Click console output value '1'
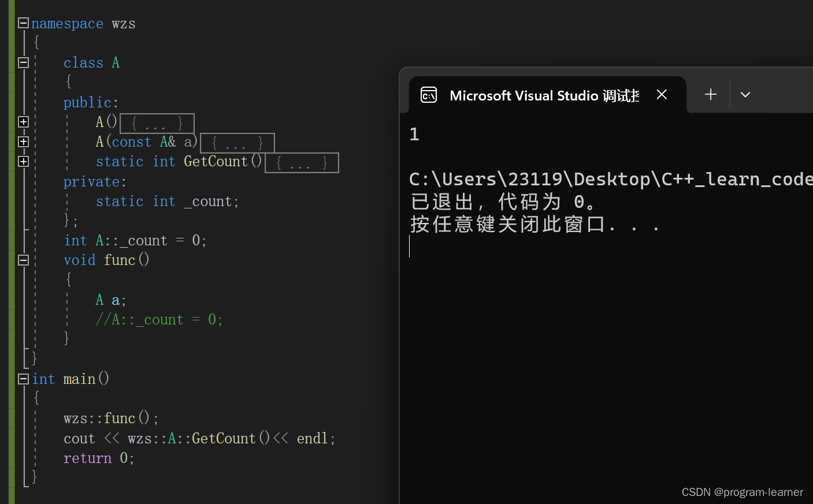Image resolution: width=813 pixels, height=504 pixels. pos(414,135)
